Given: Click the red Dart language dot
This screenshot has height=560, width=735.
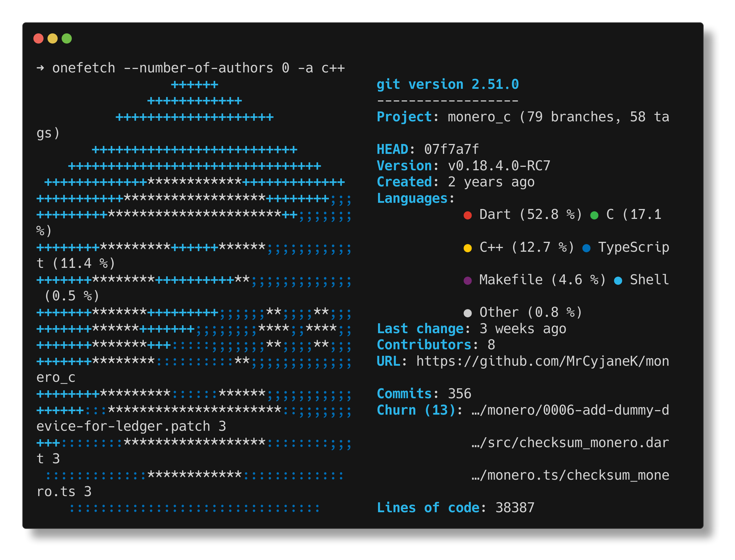Looking at the screenshot, I should point(468,215).
